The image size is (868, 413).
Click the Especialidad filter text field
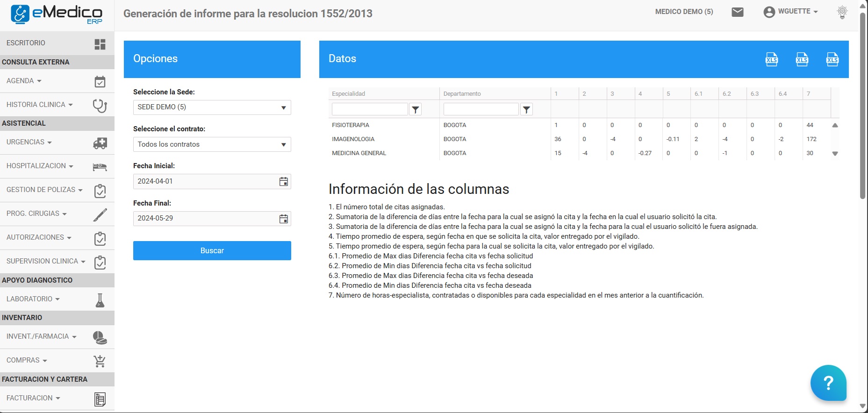[x=370, y=109]
